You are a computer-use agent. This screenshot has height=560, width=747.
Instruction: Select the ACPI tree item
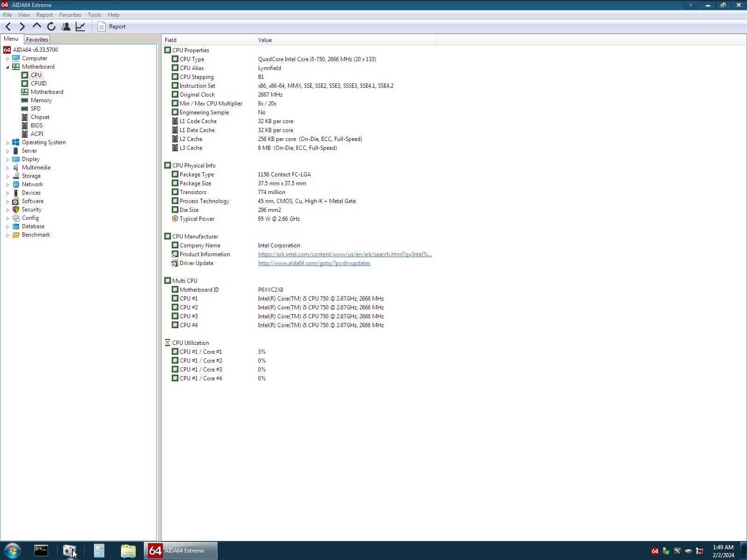[x=37, y=134]
